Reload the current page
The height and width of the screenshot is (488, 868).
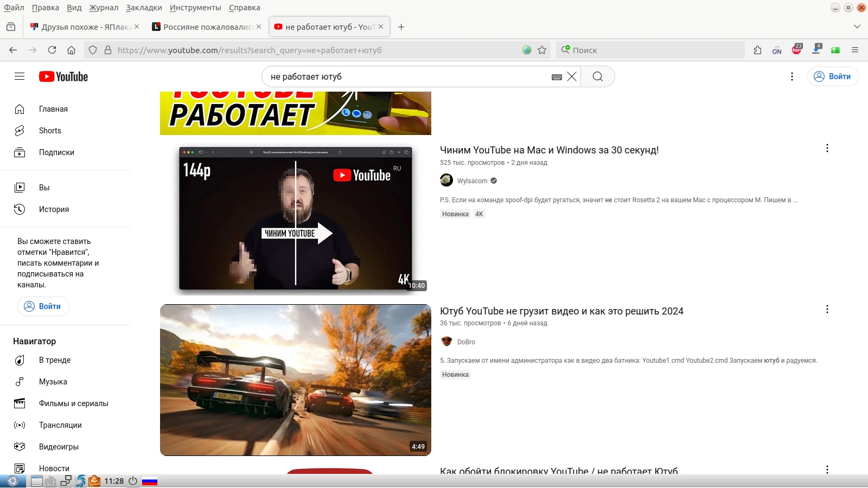pyautogui.click(x=52, y=50)
